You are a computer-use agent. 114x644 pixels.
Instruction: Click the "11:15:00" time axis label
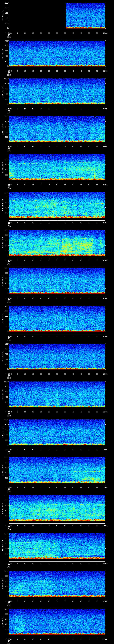(x=9, y=260)
